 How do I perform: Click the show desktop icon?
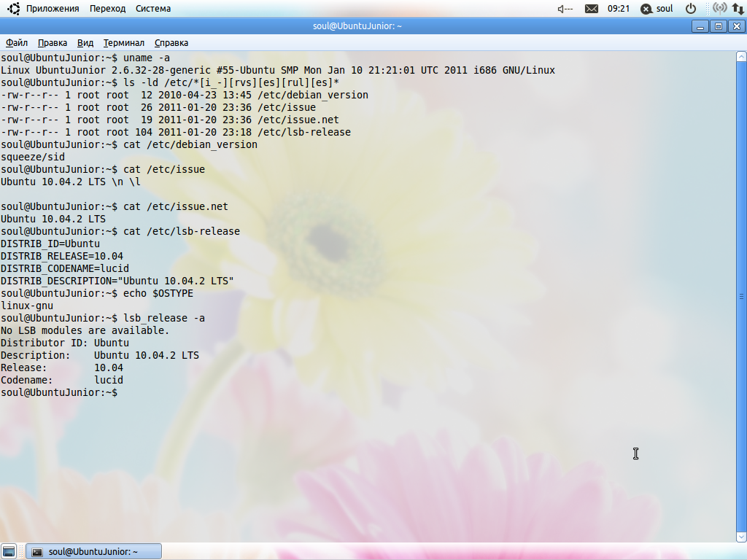pos(9,551)
